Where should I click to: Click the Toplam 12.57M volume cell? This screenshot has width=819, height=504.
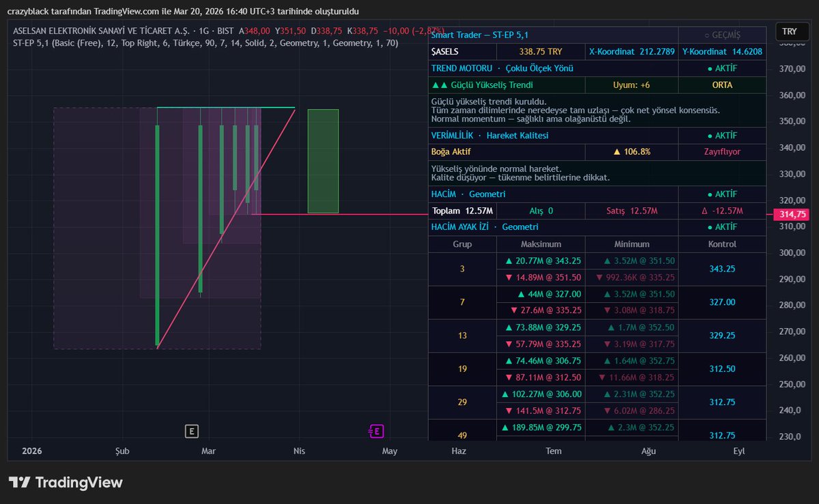coord(463,211)
